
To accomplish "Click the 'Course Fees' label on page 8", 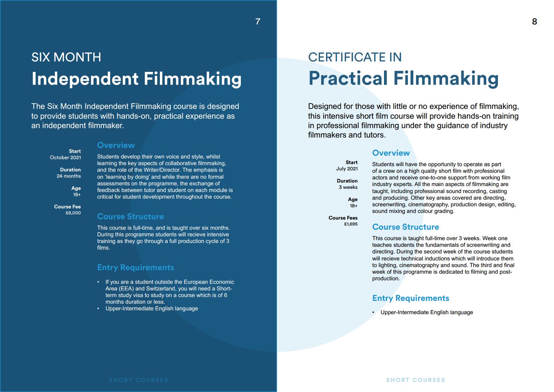I will 343,218.
